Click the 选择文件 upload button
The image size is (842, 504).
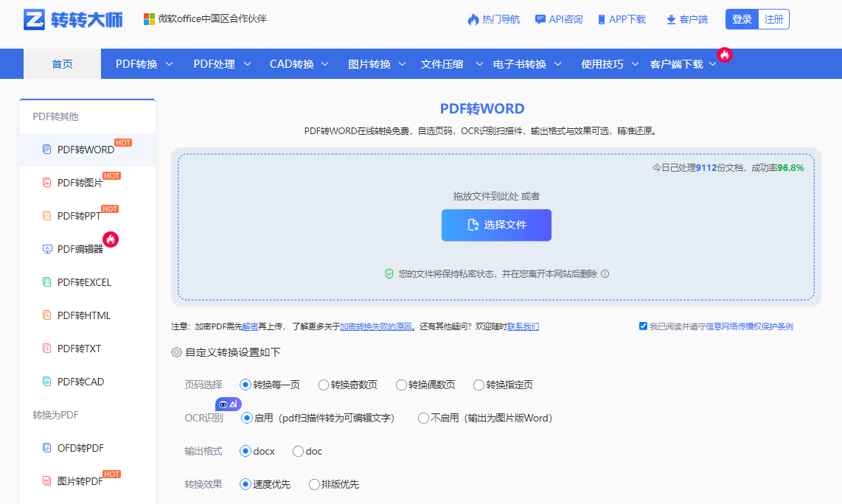[x=496, y=225]
